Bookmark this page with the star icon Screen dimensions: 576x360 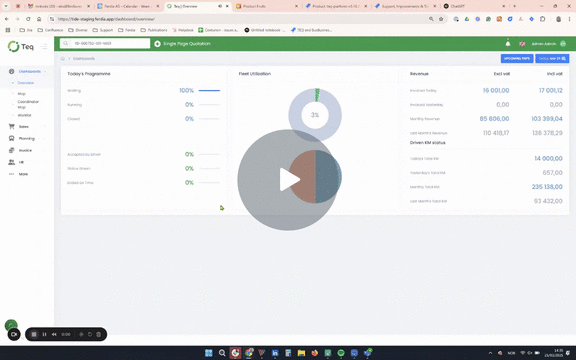(x=441, y=19)
